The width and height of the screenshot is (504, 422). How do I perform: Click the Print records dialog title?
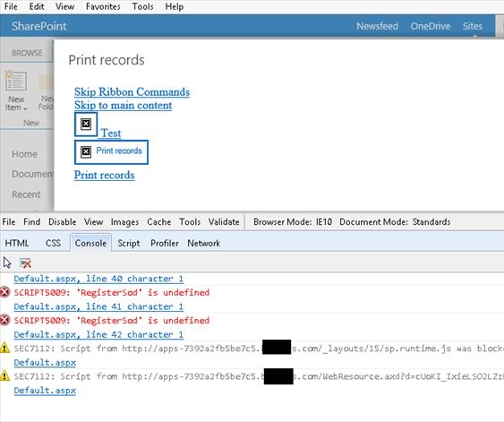pyautogui.click(x=107, y=60)
